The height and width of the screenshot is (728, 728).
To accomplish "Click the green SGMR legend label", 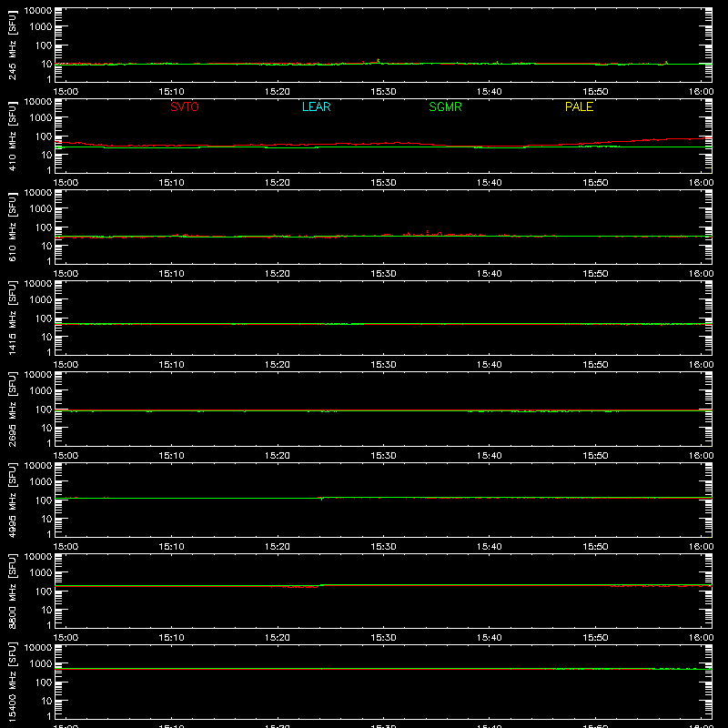I will click(445, 106).
